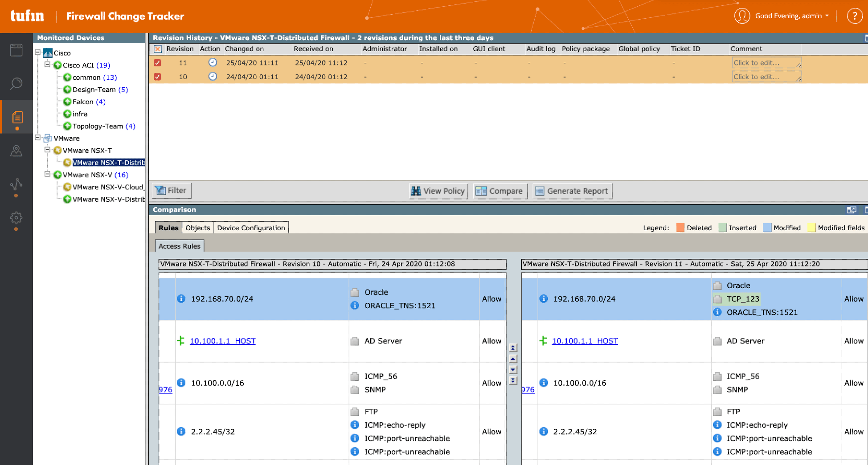The image size is (868, 465).
Task: Click info icon beside left ORACLE_TNS:1521
Action: click(355, 305)
